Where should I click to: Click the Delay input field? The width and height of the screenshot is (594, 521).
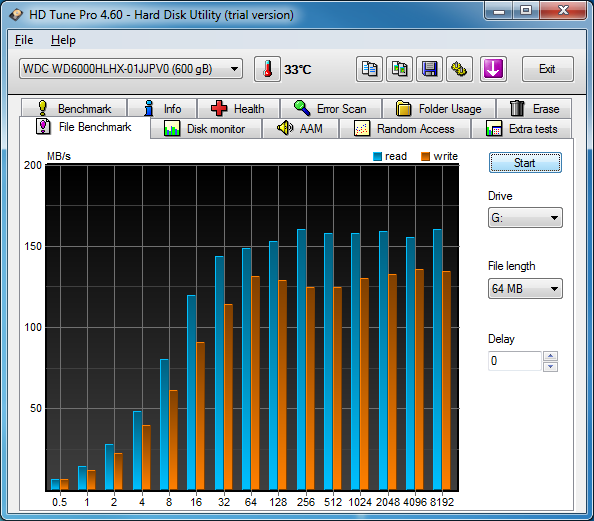pos(514,361)
